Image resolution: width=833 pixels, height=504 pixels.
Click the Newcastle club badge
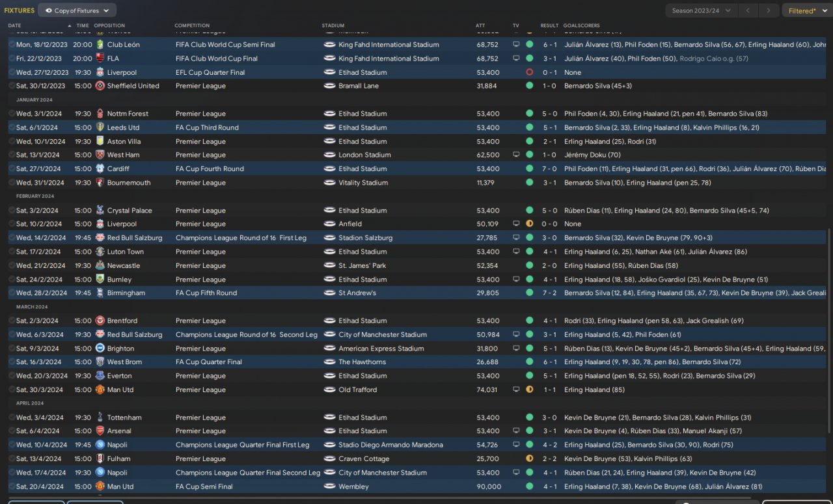click(100, 265)
